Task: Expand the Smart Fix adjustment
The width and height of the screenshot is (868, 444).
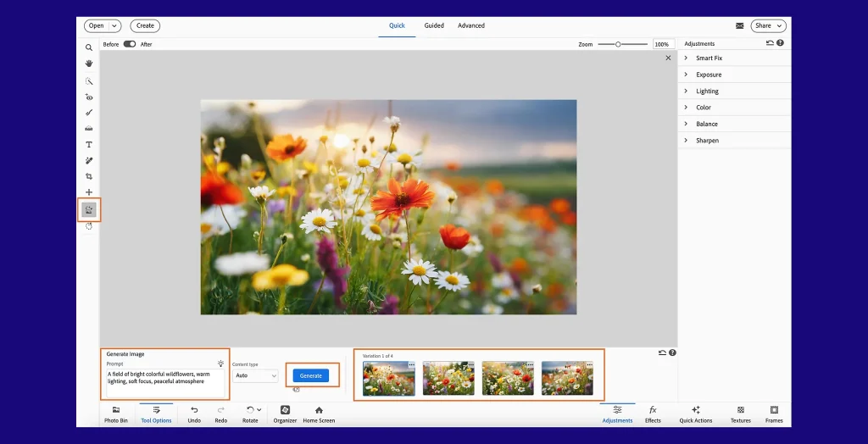Action: [734, 58]
